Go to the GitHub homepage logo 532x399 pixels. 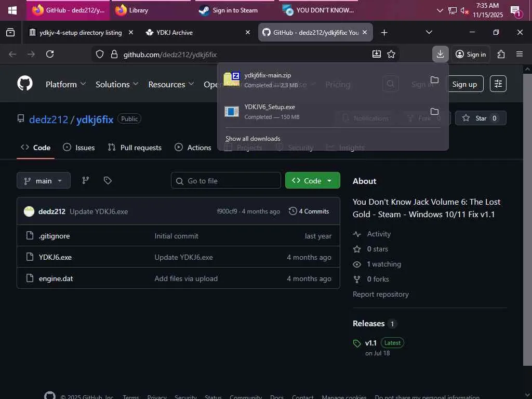[25, 84]
